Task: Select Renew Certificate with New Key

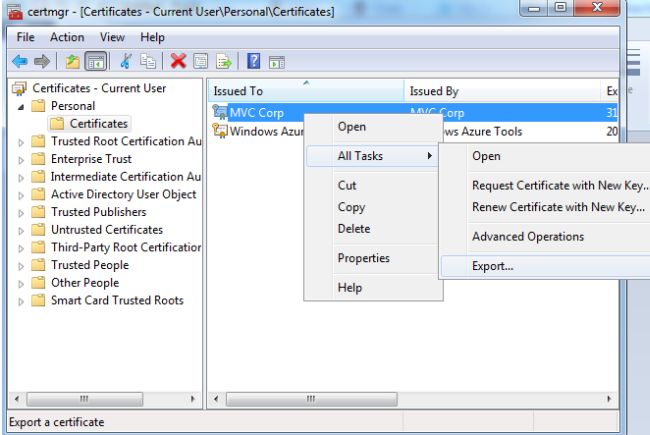Action: coord(545,207)
